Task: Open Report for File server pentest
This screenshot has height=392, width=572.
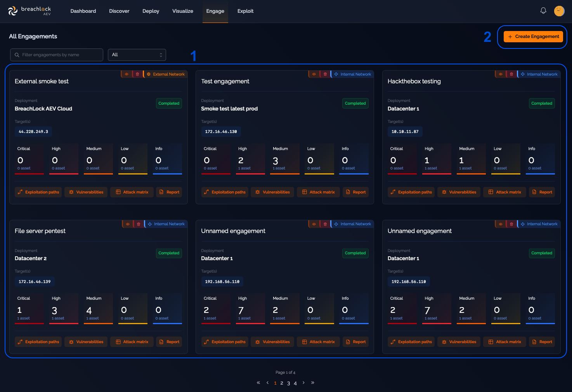Action: click(169, 342)
